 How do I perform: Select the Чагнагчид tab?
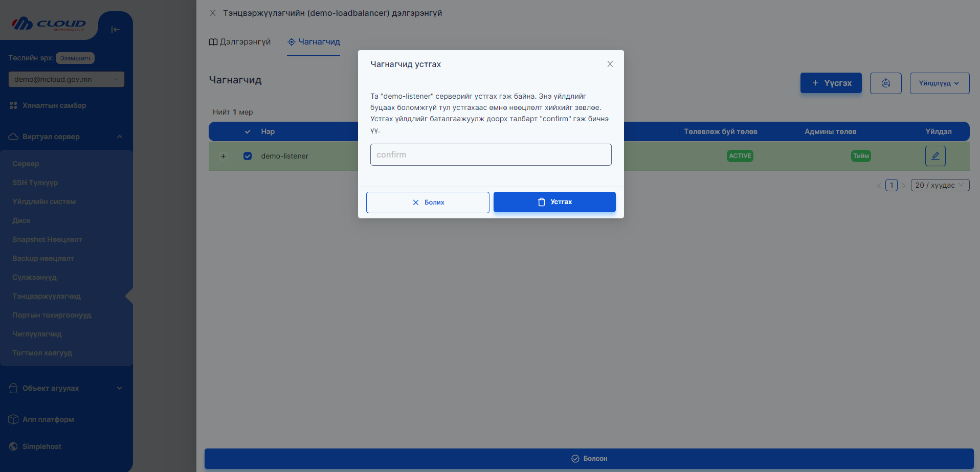(314, 42)
